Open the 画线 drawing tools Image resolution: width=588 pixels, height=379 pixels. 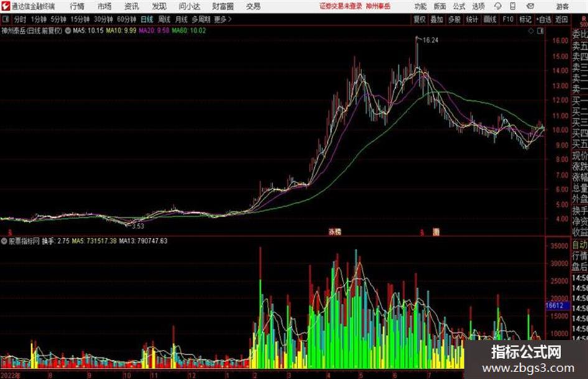490,19
